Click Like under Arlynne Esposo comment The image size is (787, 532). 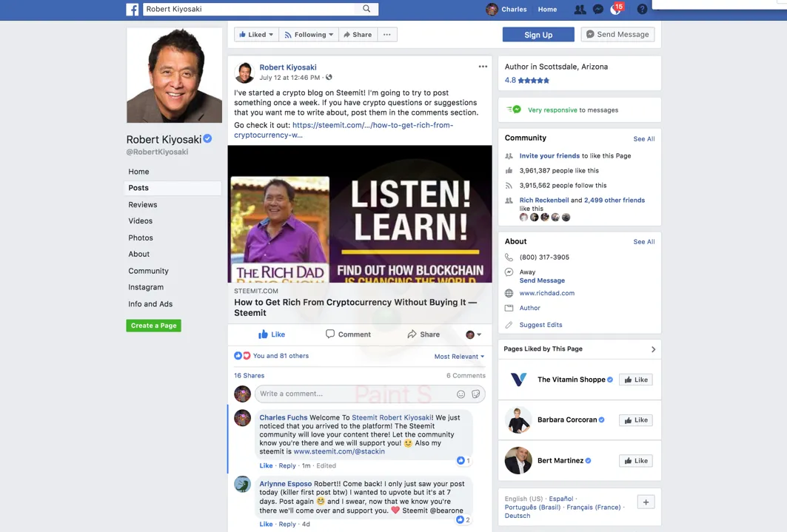point(266,524)
